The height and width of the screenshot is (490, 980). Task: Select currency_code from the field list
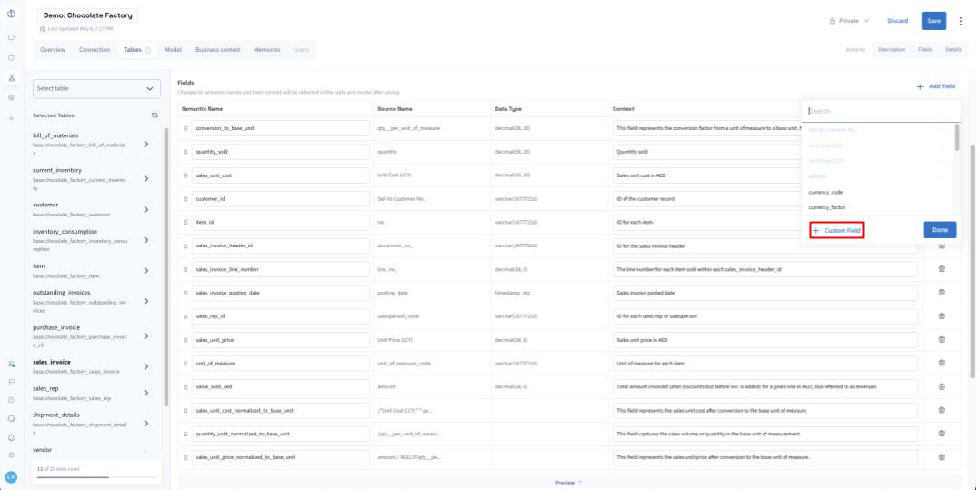point(825,192)
